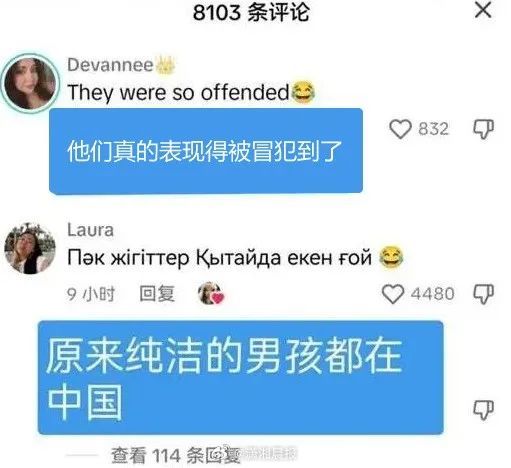Tap the 9 小时 timestamp on Laura's comment
The height and width of the screenshot is (468, 511).
(x=91, y=294)
